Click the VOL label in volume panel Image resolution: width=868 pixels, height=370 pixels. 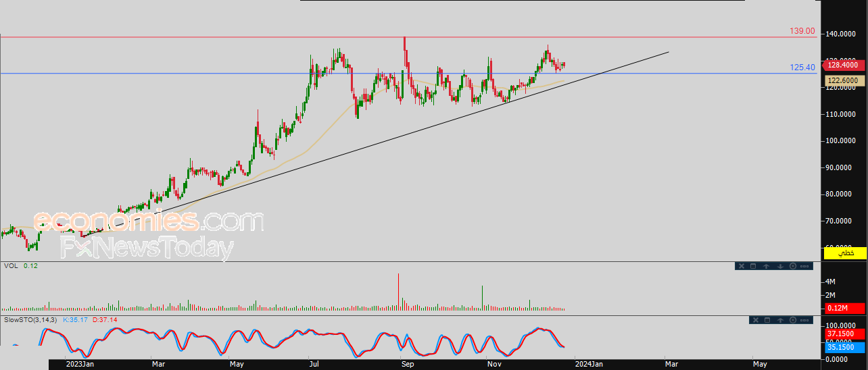click(x=11, y=266)
